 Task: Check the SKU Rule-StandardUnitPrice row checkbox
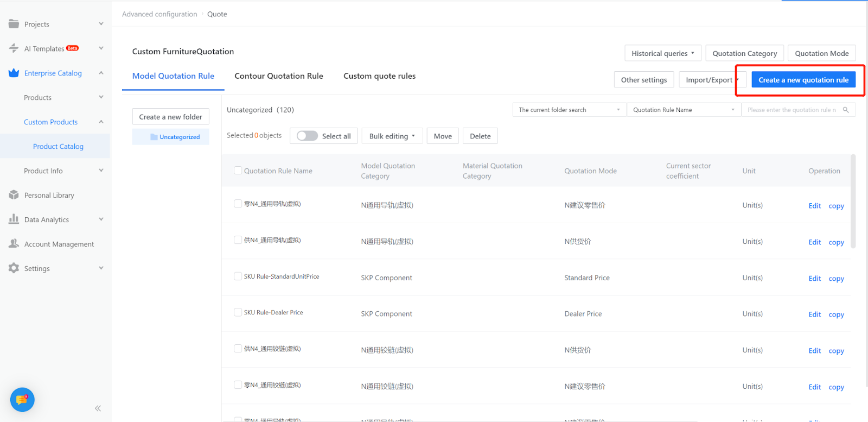(238, 276)
